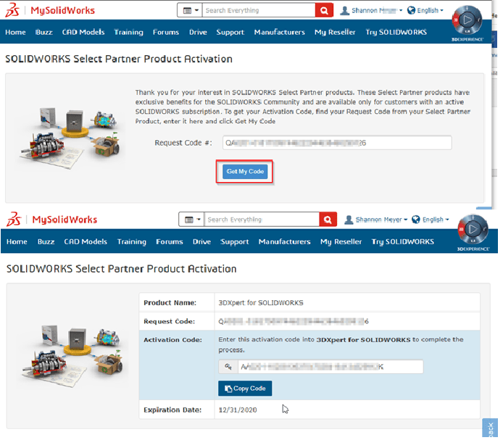
Task: Open Home in the lower navigation bar
Action: click(x=17, y=244)
